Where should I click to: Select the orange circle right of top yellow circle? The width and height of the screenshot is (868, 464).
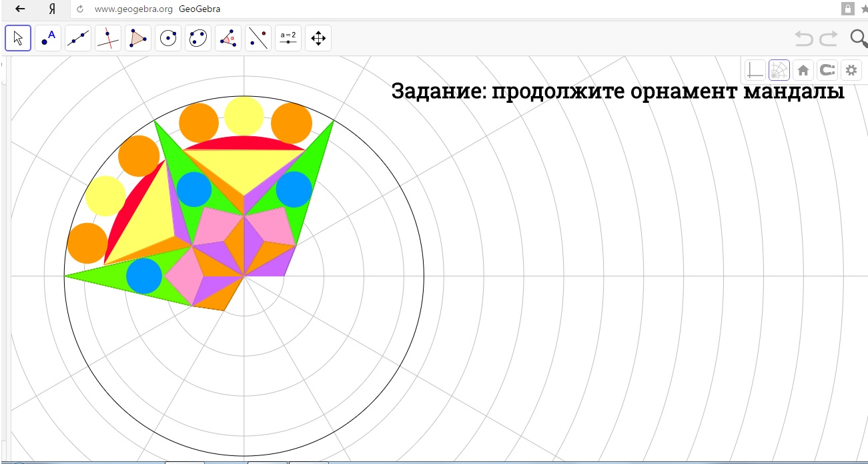(292, 124)
